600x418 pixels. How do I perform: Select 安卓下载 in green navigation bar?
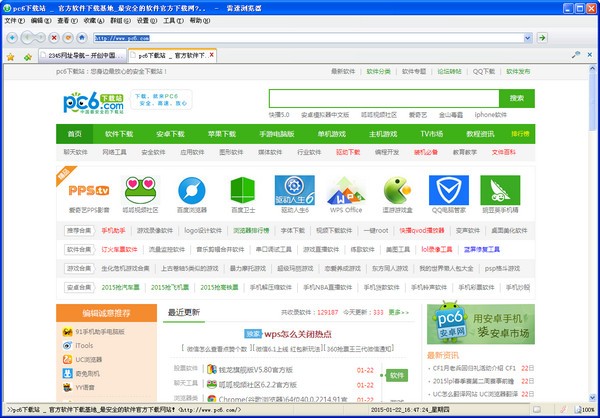[170, 134]
